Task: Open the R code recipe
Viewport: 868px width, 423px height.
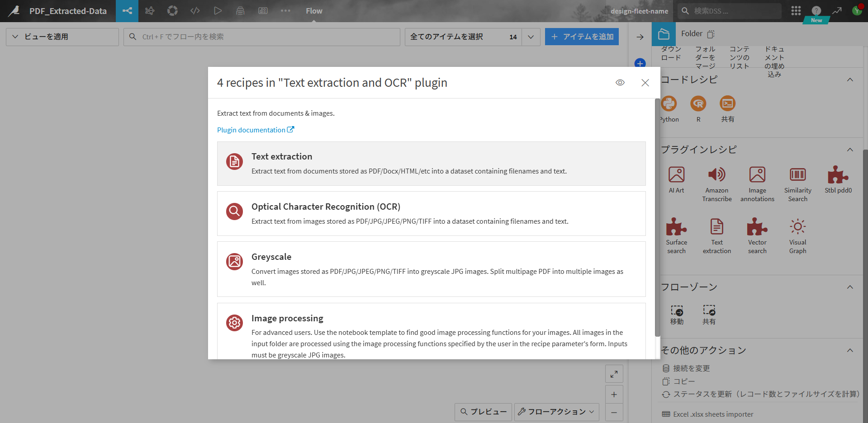Action: coord(698,104)
